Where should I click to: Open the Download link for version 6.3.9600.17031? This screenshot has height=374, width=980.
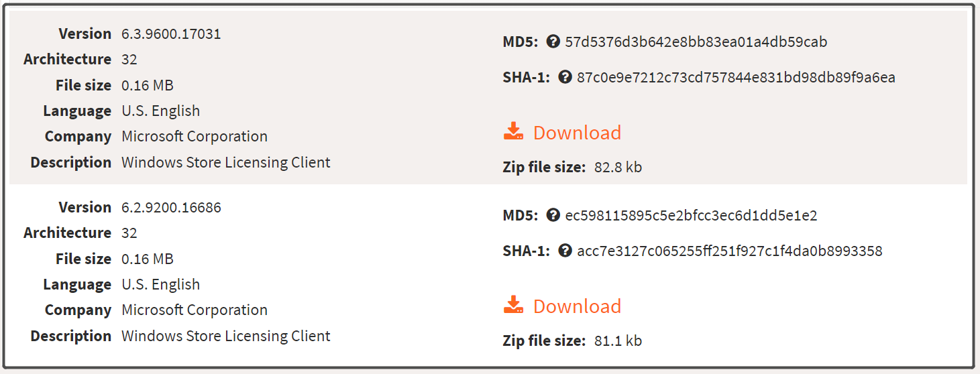(577, 132)
